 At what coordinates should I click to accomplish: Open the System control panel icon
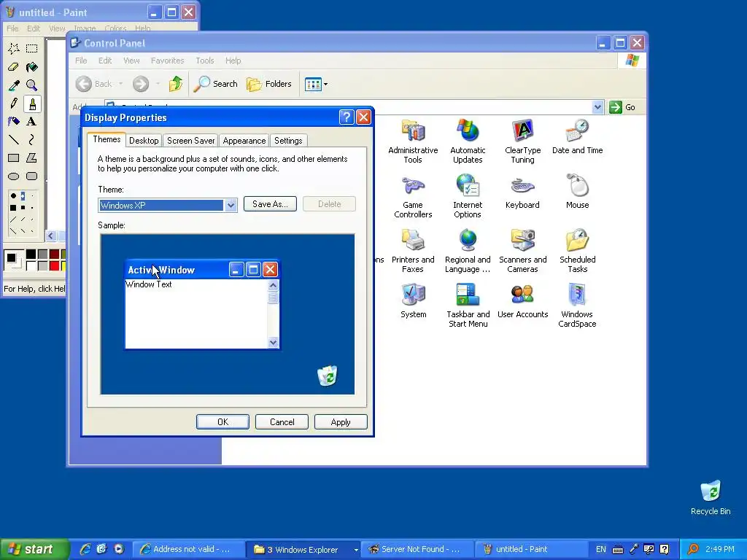pos(413,301)
